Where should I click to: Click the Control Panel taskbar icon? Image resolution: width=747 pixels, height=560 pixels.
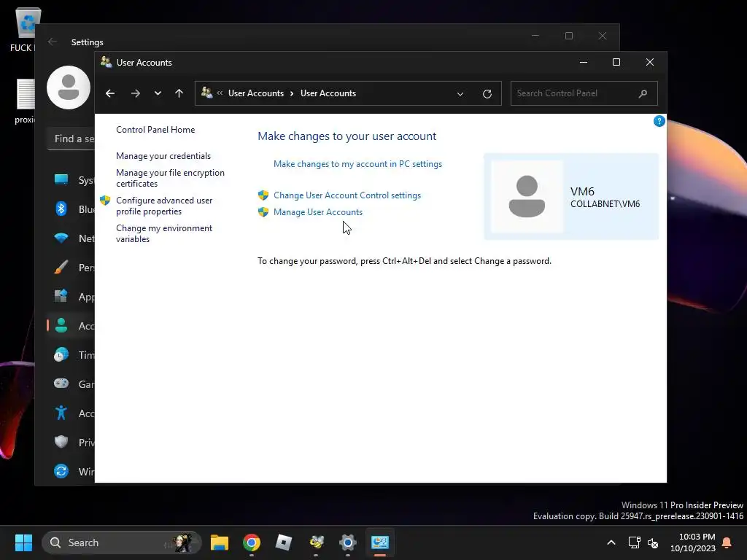pos(379,542)
